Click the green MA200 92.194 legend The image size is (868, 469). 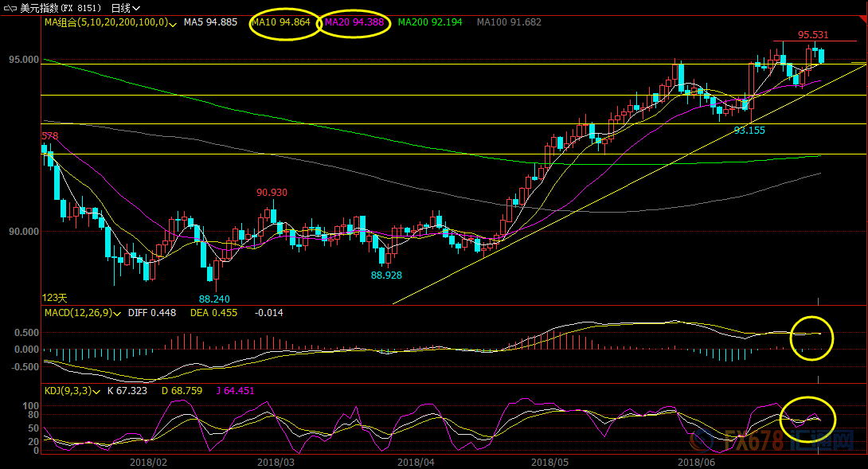click(429, 22)
